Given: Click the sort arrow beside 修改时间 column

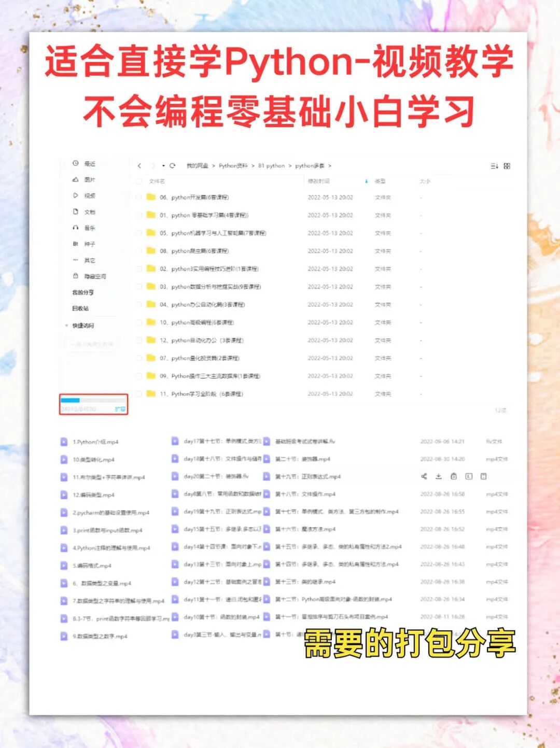Looking at the screenshot, I should click(x=366, y=181).
